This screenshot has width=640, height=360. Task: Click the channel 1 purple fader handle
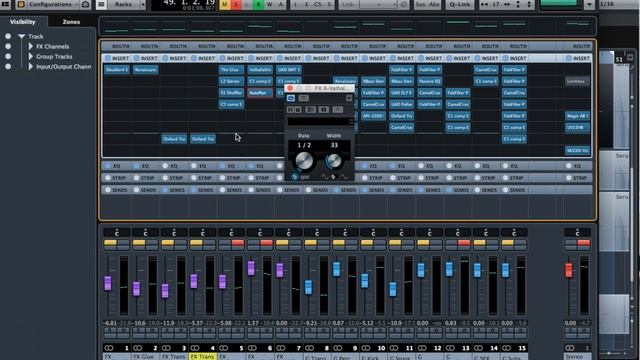pos(108,283)
